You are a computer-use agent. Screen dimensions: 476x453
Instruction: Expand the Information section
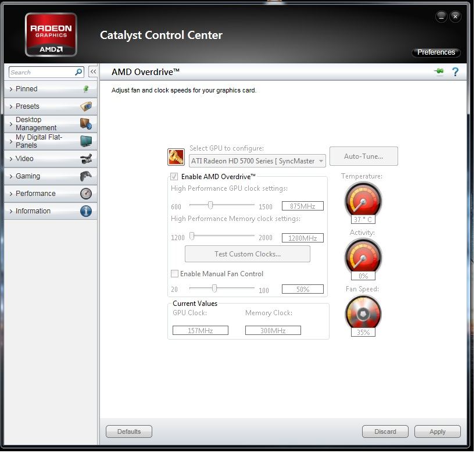[x=51, y=211]
